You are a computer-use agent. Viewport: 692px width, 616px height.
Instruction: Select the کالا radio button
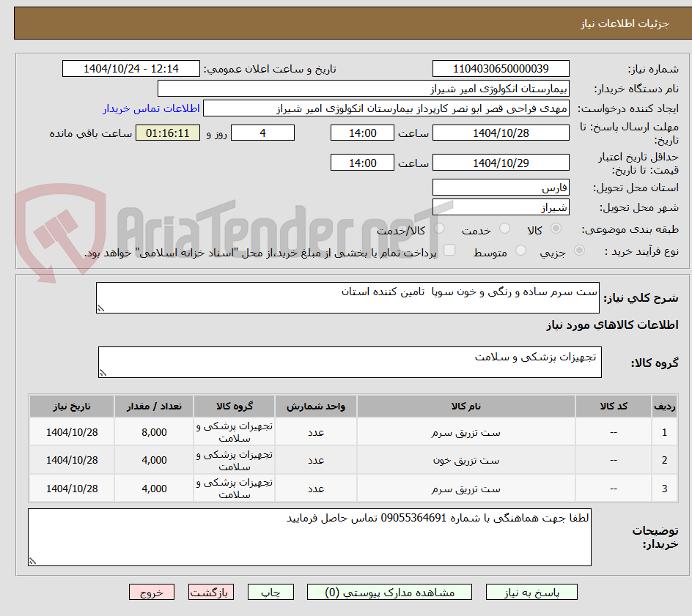coord(556,229)
